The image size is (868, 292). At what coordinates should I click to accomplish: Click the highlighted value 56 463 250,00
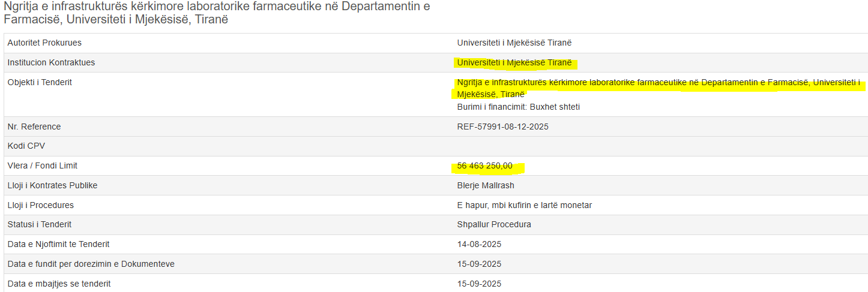[x=485, y=166]
